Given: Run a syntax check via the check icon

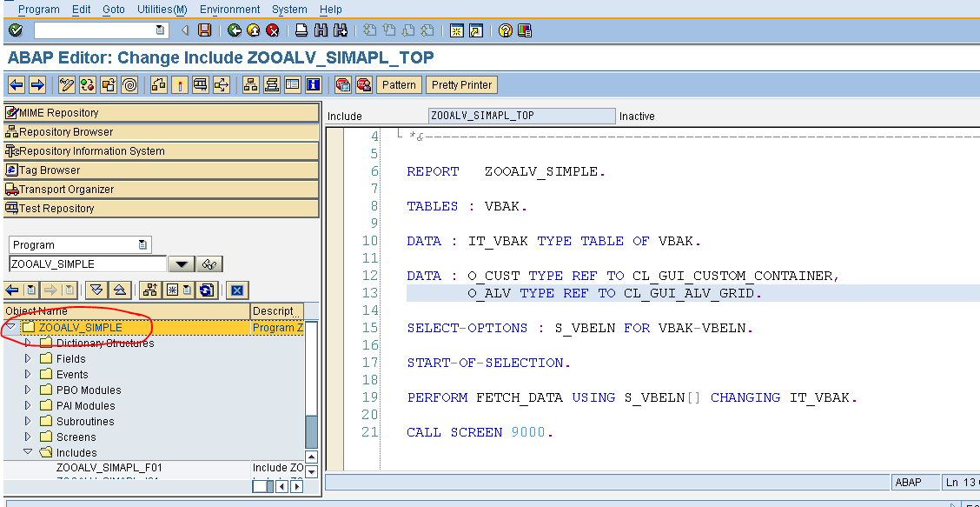Looking at the screenshot, I should click(x=87, y=84).
